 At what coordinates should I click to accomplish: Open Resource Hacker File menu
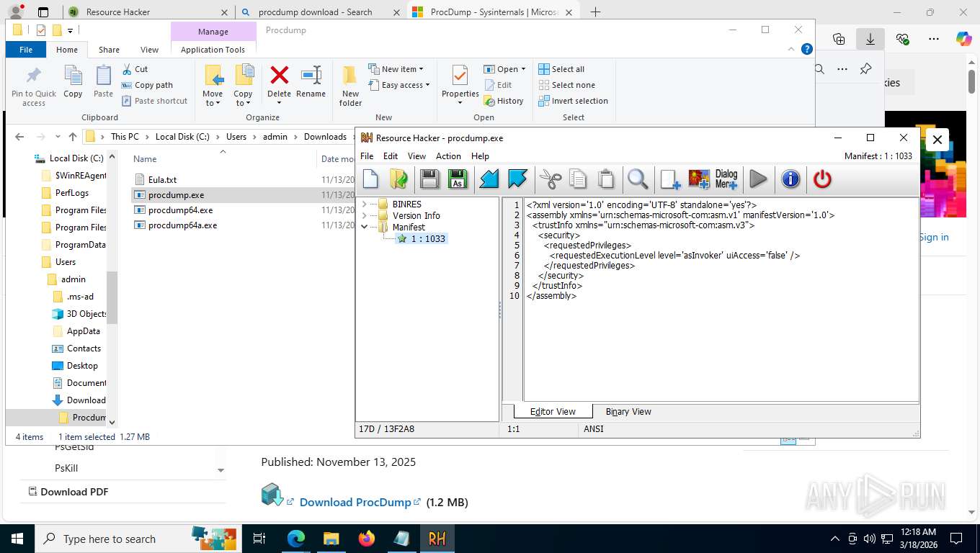pyautogui.click(x=367, y=156)
